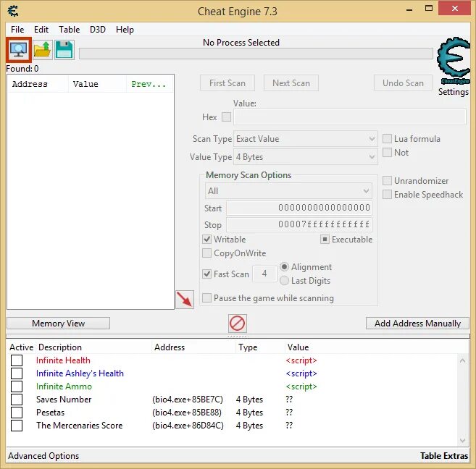
Task: Click the Cheat Engine title bar icon
Action: pos(13,11)
